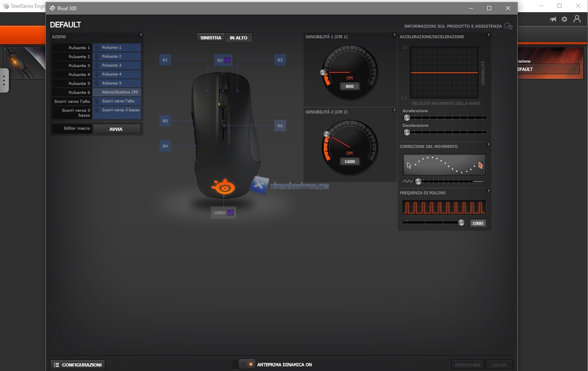The width and height of the screenshot is (588, 371).
Task: Click help icon for Sensibilità 1
Action: coord(394,35)
